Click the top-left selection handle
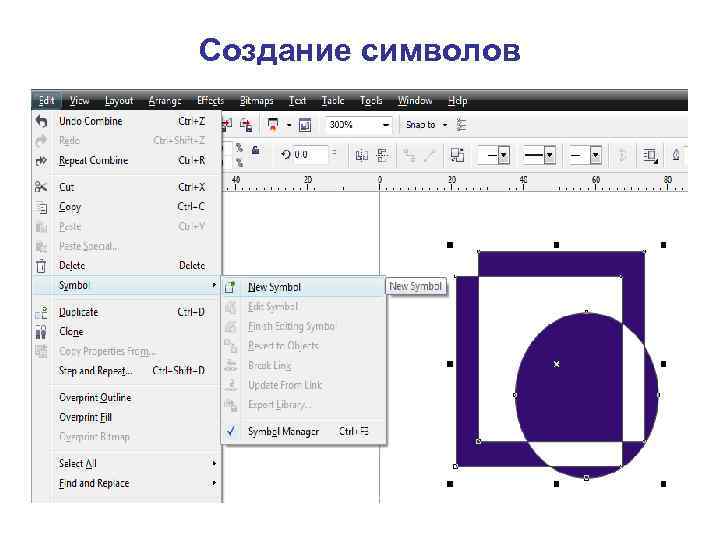Screen dimensions: 720x540 click(x=450, y=245)
